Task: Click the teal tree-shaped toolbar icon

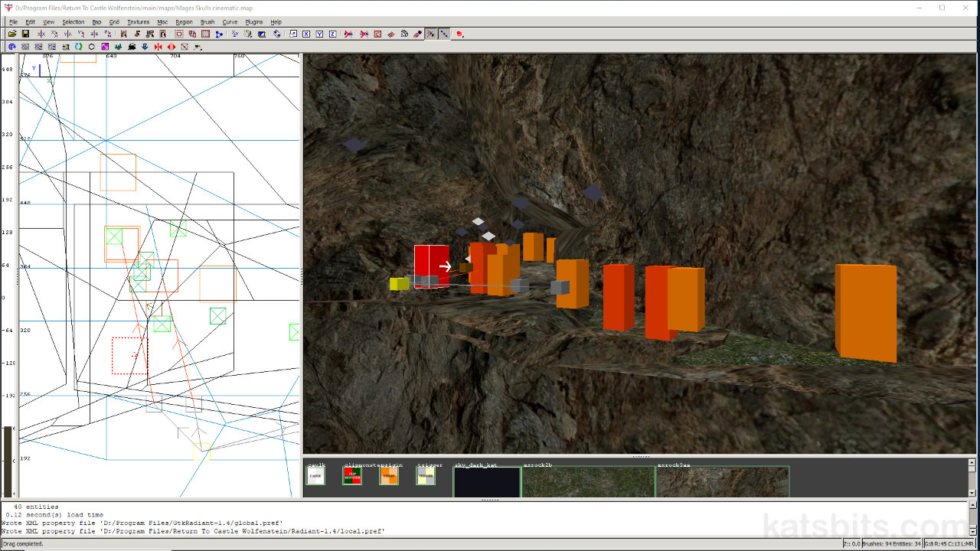Action: pyautogui.click(x=118, y=47)
